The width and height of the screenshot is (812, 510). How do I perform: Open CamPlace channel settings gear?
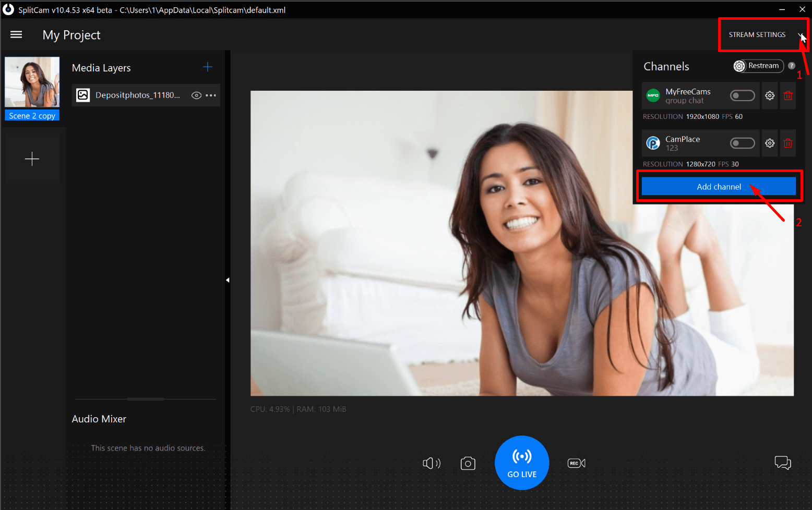769,143
